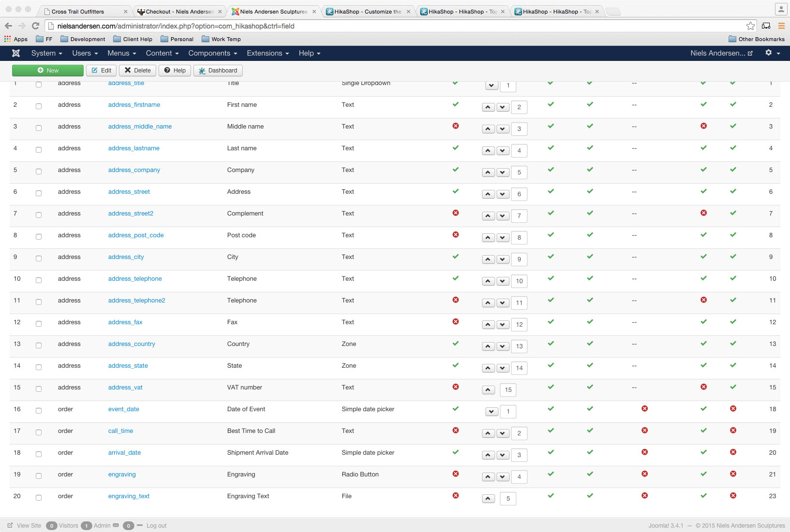
Task: Toggle required status for address_middle_name
Action: [x=455, y=126]
